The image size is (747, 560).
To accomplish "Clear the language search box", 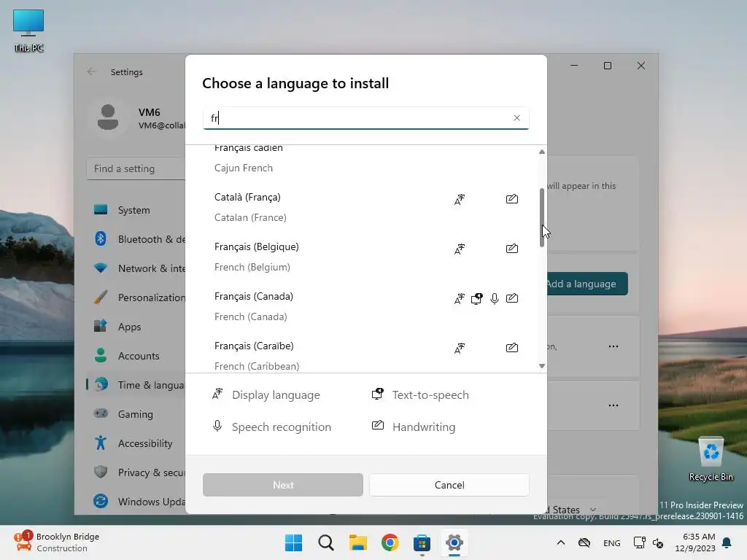I will [516, 117].
